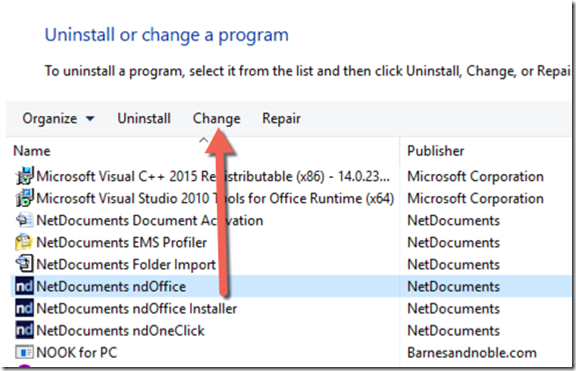Image resolution: width=576 pixels, height=371 pixels.
Task: Click the NetDocuments Document Activation icon
Action: [x=25, y=220]
